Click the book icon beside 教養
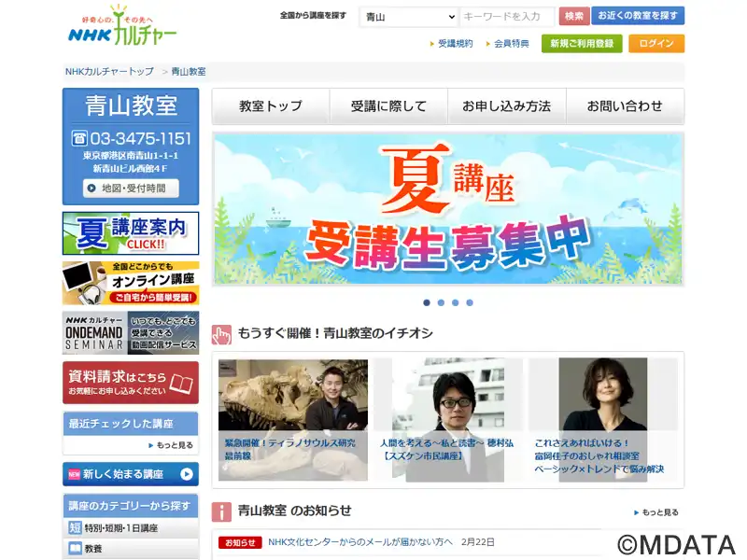 [76, 548]
